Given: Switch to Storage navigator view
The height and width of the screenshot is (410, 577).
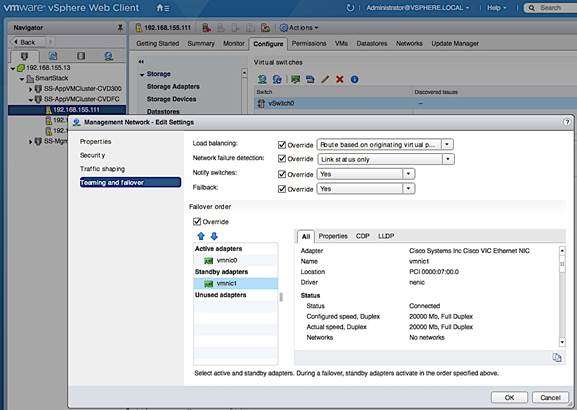Looking at the screenshot, I should coord(81,56).
